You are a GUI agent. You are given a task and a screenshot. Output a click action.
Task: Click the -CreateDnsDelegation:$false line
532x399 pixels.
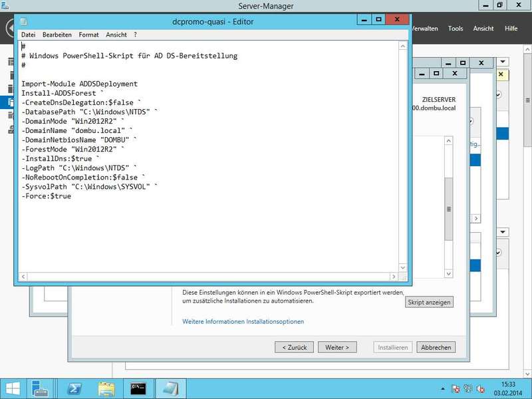pyautogui.click(x=81, y=102)
